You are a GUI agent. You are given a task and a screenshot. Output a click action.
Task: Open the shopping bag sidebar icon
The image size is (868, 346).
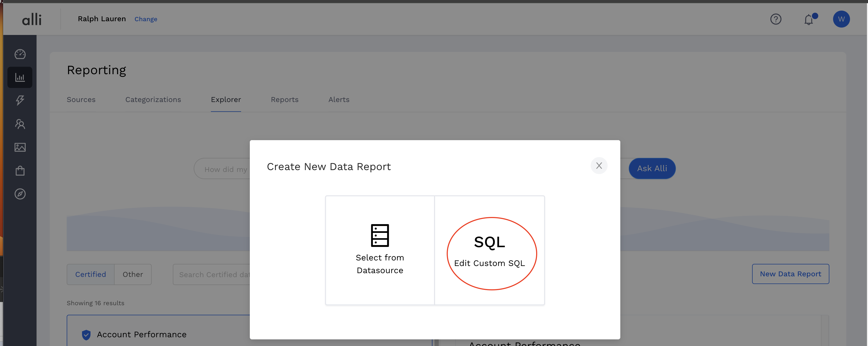(x=20, y=171)
